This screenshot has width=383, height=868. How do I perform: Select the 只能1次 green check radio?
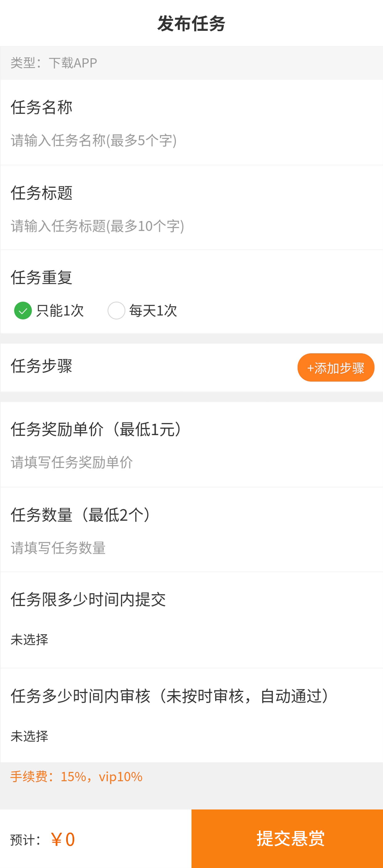23,310
